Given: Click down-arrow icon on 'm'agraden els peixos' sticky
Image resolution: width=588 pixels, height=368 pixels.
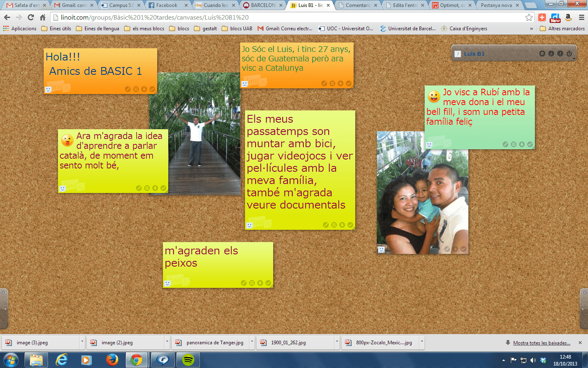Looking at the screenshot, I should click(260, 283).
